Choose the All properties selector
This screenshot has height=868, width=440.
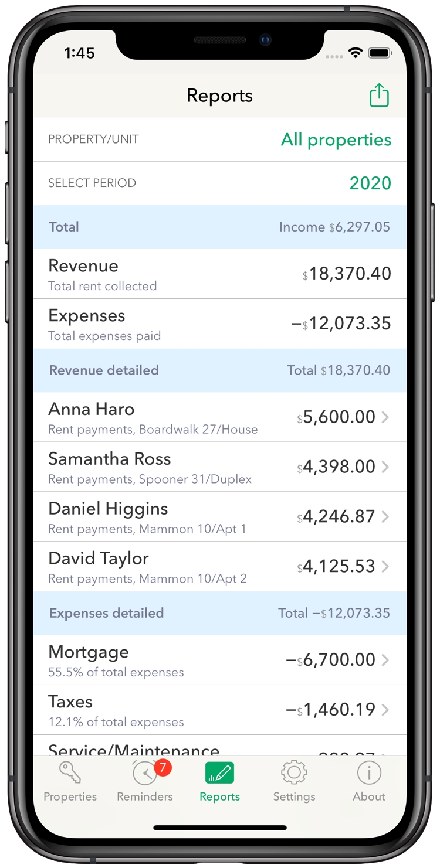point(336,139)
